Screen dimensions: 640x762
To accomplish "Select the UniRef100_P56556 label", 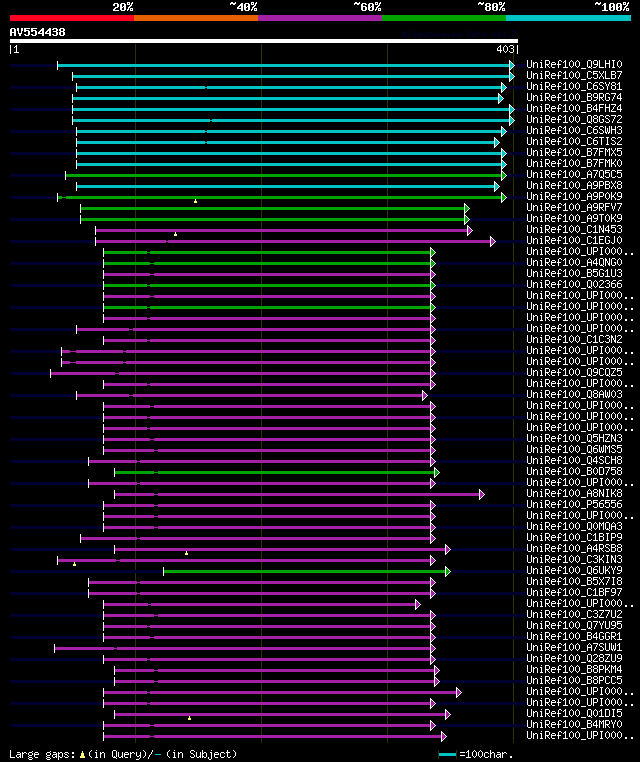I will [574, 504].
